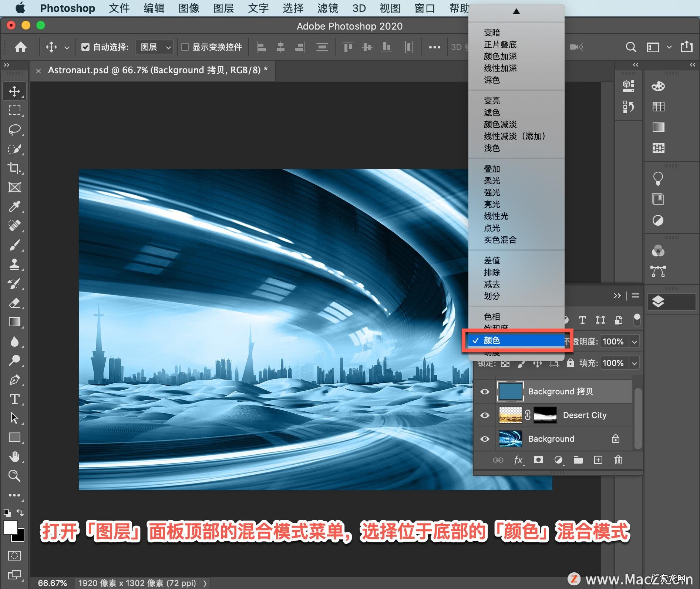Open the Search icon in options bar
The height and width of the screenshot is (589, 700).
pyautogui.click(x=631, y=47)
